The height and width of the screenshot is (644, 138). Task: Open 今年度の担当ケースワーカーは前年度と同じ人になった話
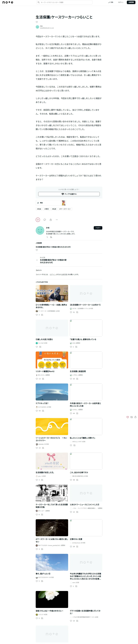click(x=85, y=405)
